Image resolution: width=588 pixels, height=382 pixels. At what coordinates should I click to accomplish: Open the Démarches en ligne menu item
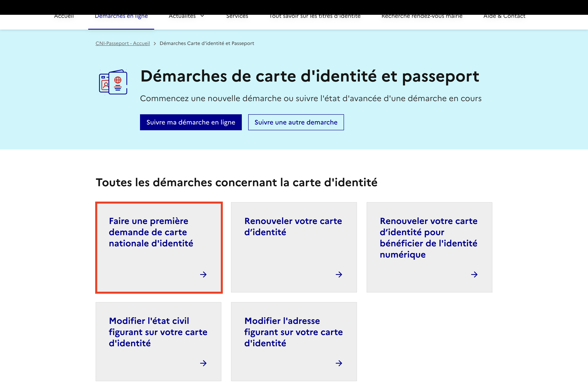(x=121, y=16)
